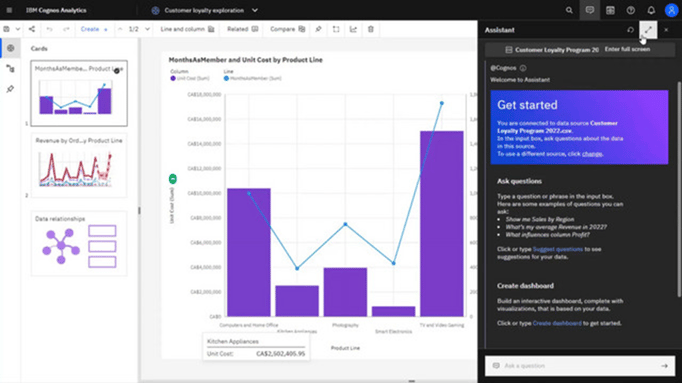The image size is (682, 383).
Task: Click the share icon in toolbar
Action: [x=32, y=29]
